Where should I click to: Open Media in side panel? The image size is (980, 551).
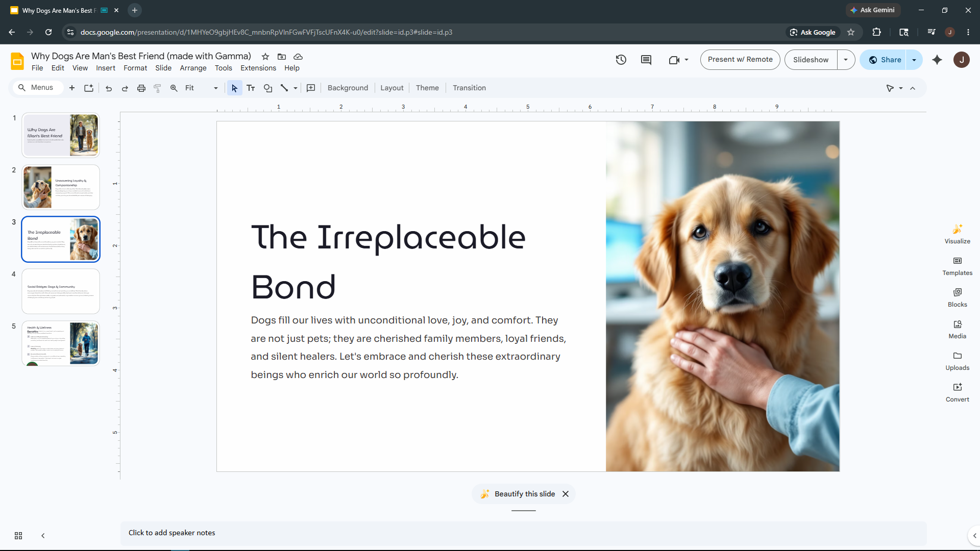[x=958, y=330]
